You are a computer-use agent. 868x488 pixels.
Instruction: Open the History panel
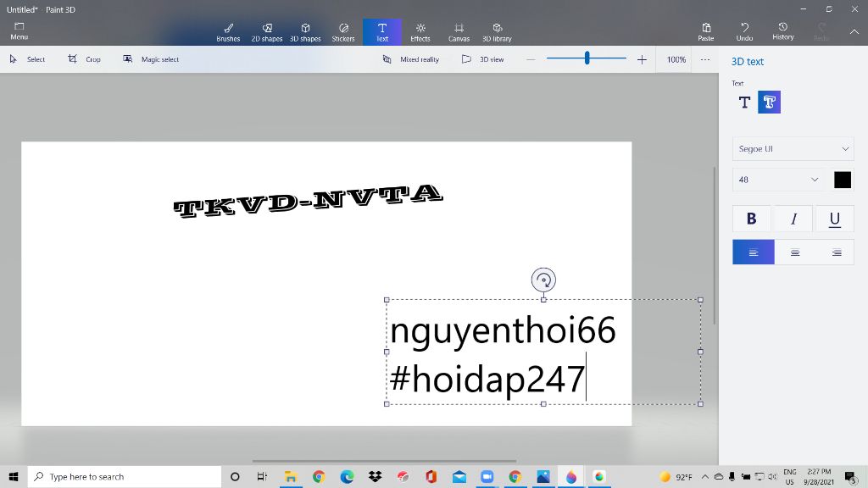coord(782,32)
